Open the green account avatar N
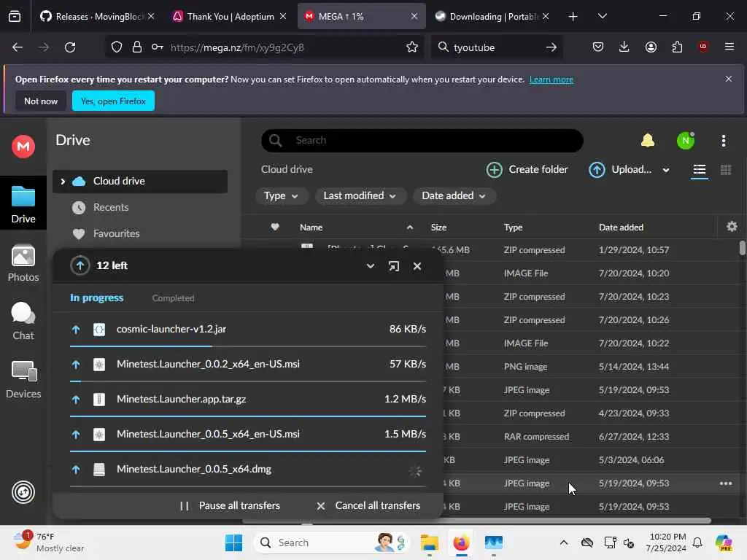 686,141
